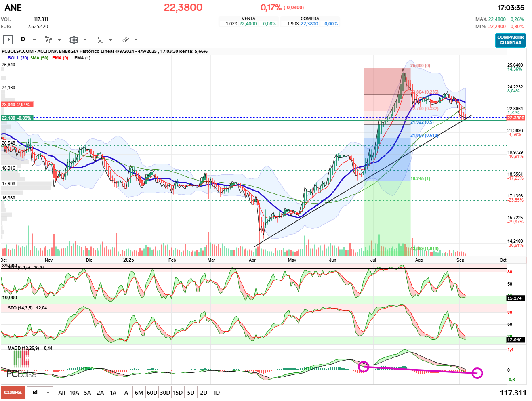
Task: Click the MAX value 22,4800
Action: [497, 19]
